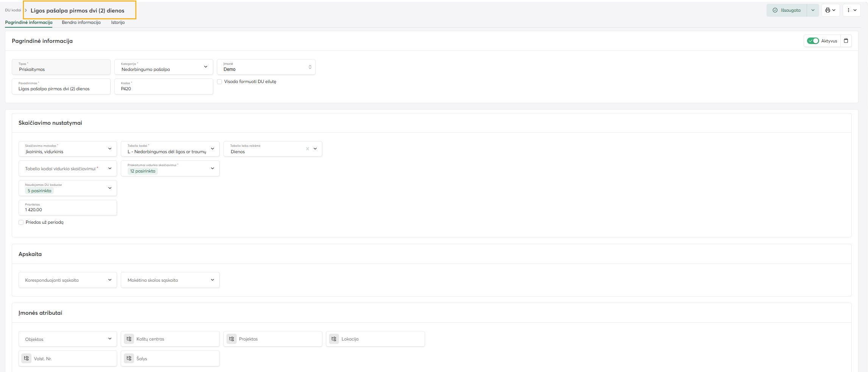Click the calendar icon next to Aktyvus
The width and height of the screenshot is (868, 372).
846,41
